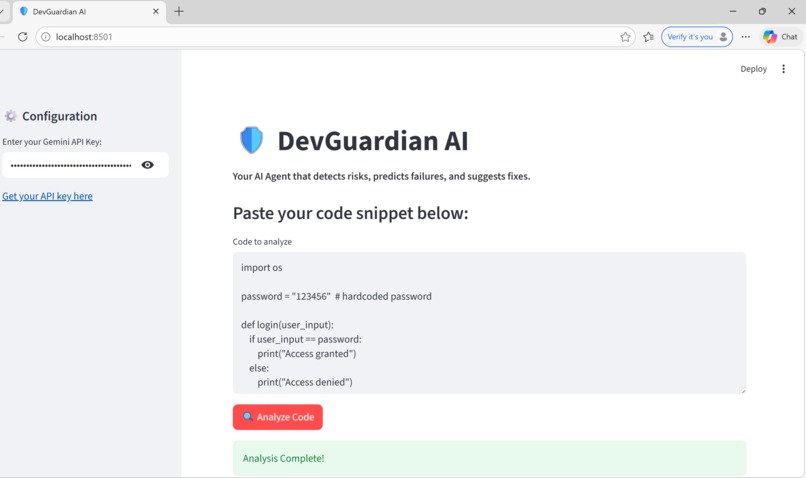Click the 'Paste your code snippet below:' heading

(351, 213)
